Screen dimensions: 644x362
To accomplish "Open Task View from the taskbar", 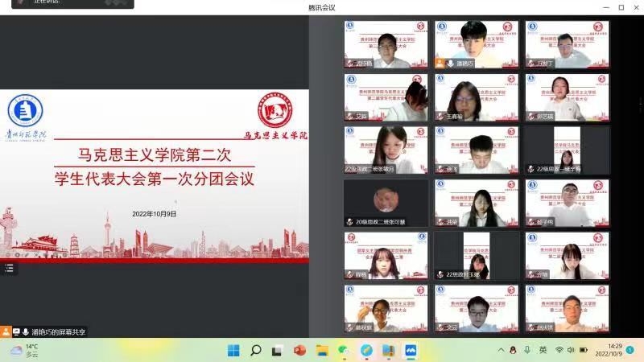I will (x=277, y=351).
